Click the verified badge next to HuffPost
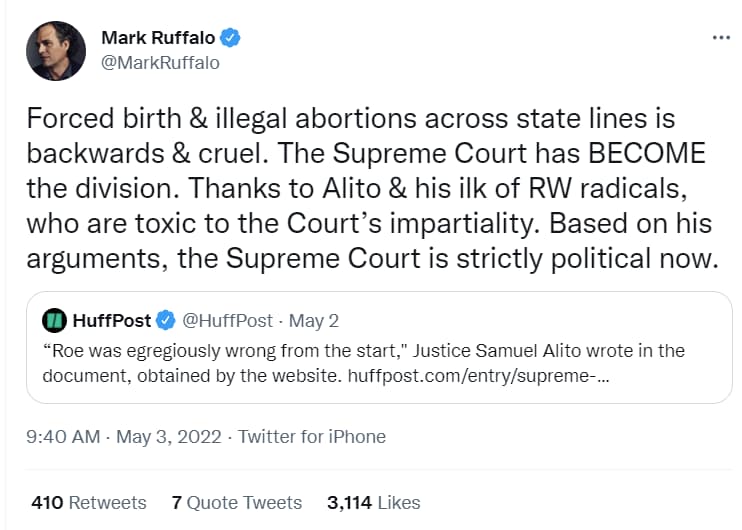Viewport: 742px width, 530px height. click(x=166, y=320)
